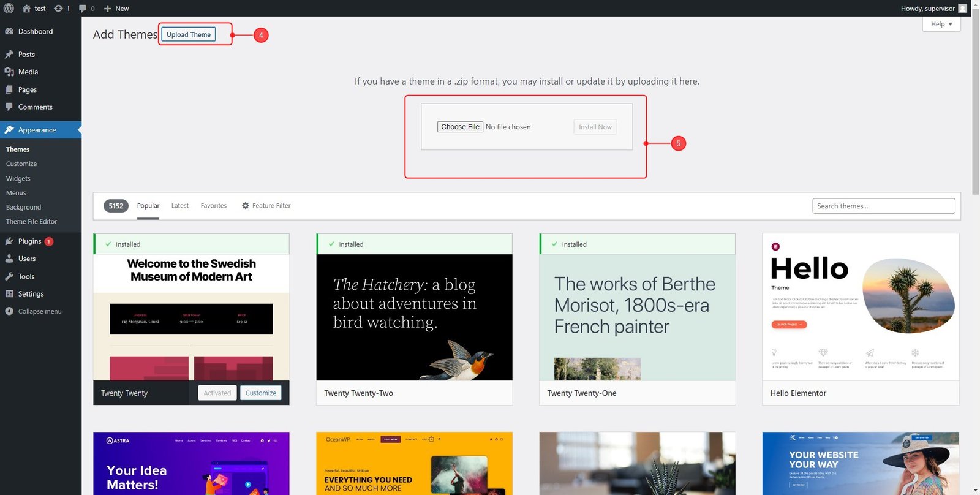Image resolution: width=980 pixels, height=495 pixels.
Task: Switch to the Popular tab
Action: point(148,206)
